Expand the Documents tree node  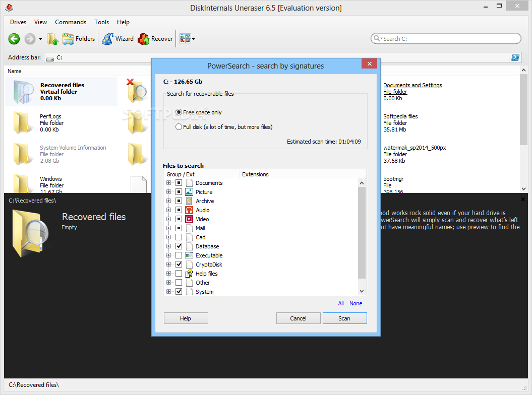pos(168,183)
